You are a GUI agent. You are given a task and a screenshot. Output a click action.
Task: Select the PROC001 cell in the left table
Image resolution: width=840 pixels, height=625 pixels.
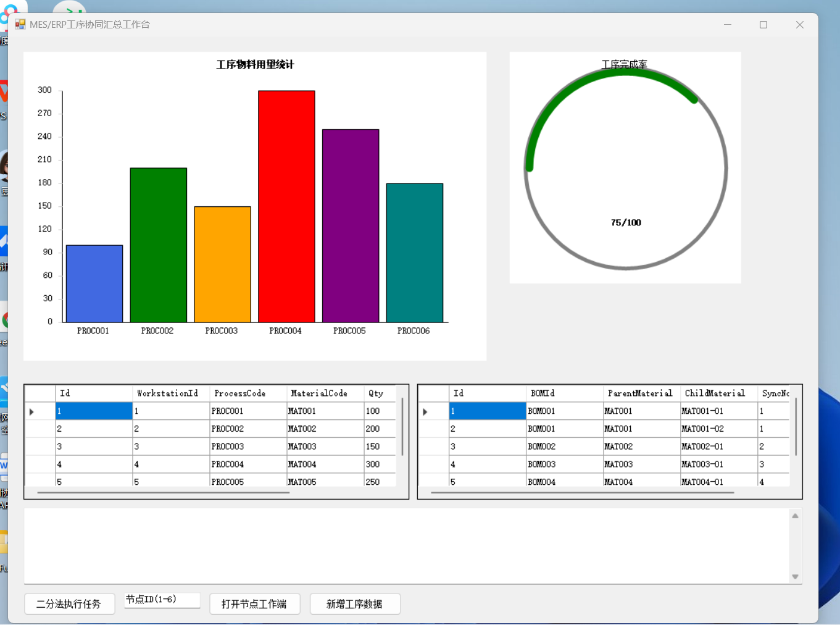(248, 411)
